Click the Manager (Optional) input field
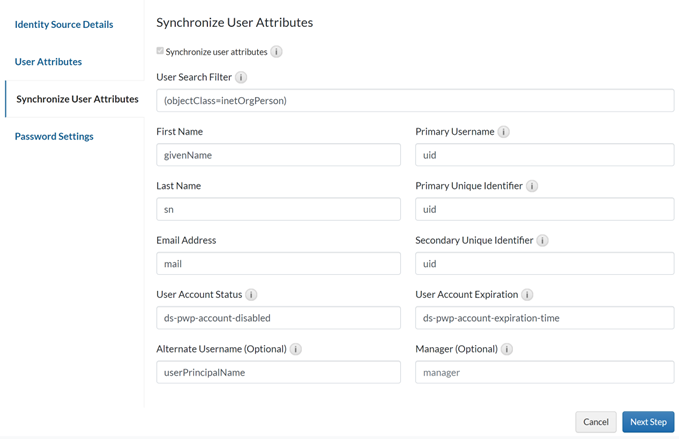Screen dimensions: 679x439 pyautogui.click(x=544, y=372)
